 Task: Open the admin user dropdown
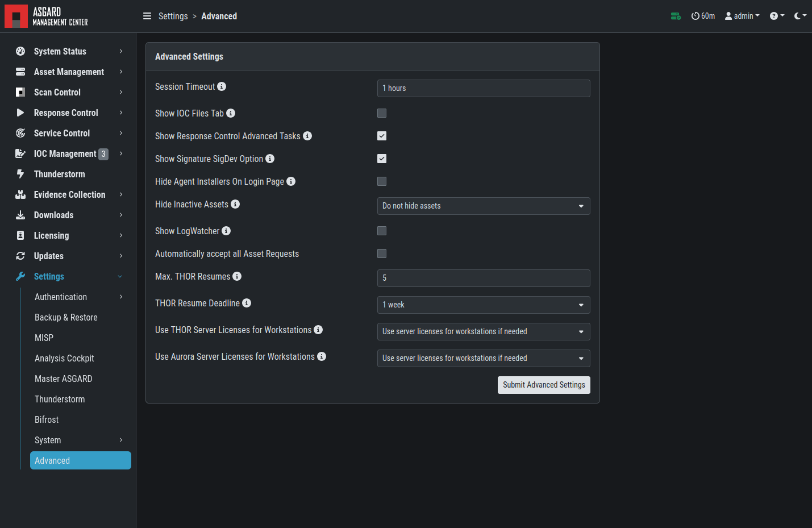[x=742, y=16]
